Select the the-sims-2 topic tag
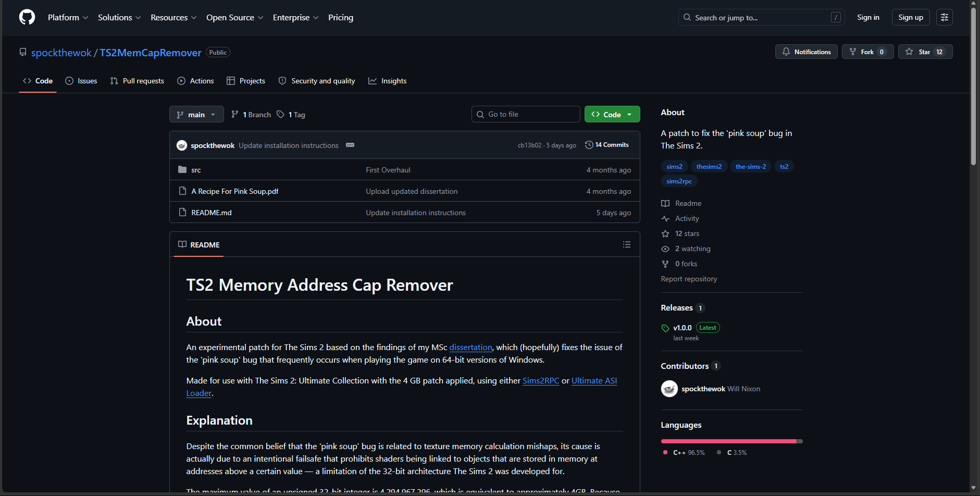980x496 pixels. pos(751,166)
